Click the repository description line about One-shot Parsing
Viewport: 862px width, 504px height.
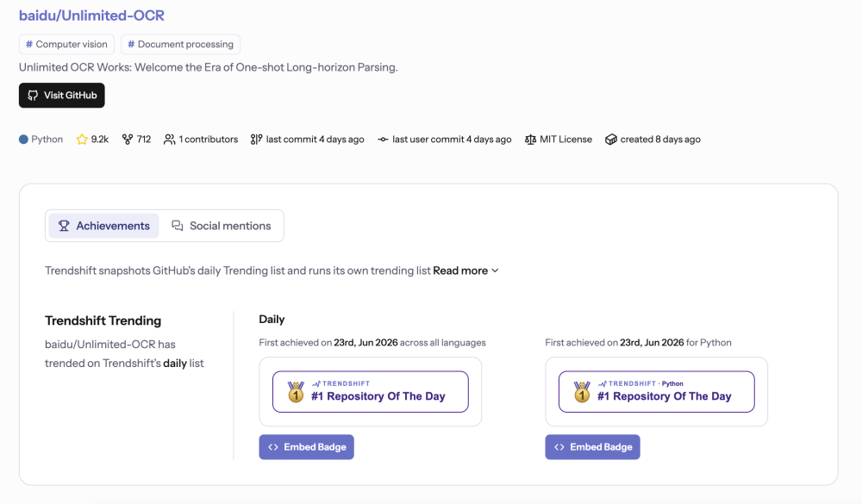point(209,67)
